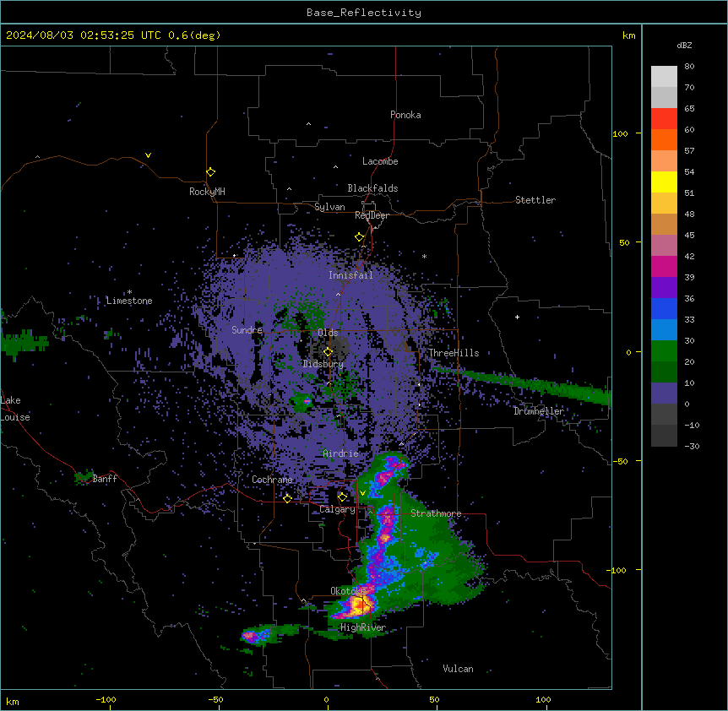Click the yellow v marker east of Calgary
The image size is (728, 711).
(x=362, y=493)
